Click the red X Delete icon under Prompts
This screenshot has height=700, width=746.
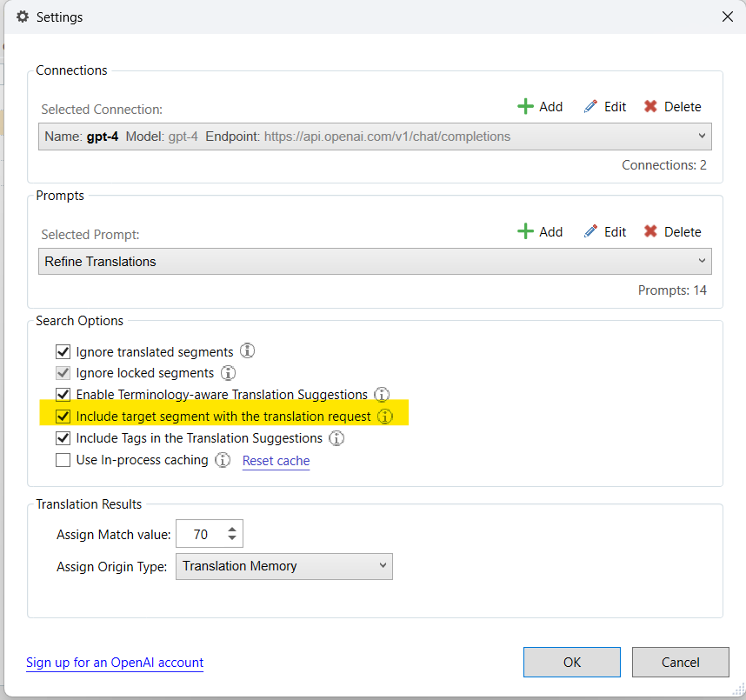click(650, 231)
